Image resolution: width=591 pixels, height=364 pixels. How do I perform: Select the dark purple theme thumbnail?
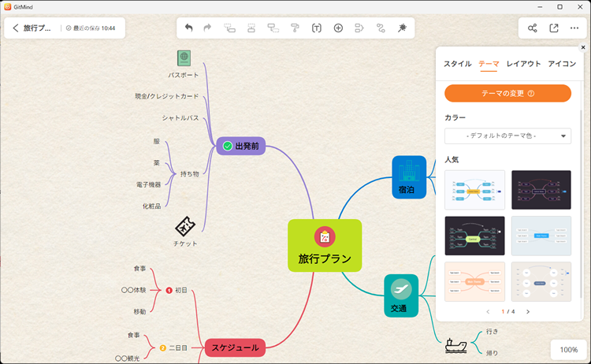tap(541, 189)
